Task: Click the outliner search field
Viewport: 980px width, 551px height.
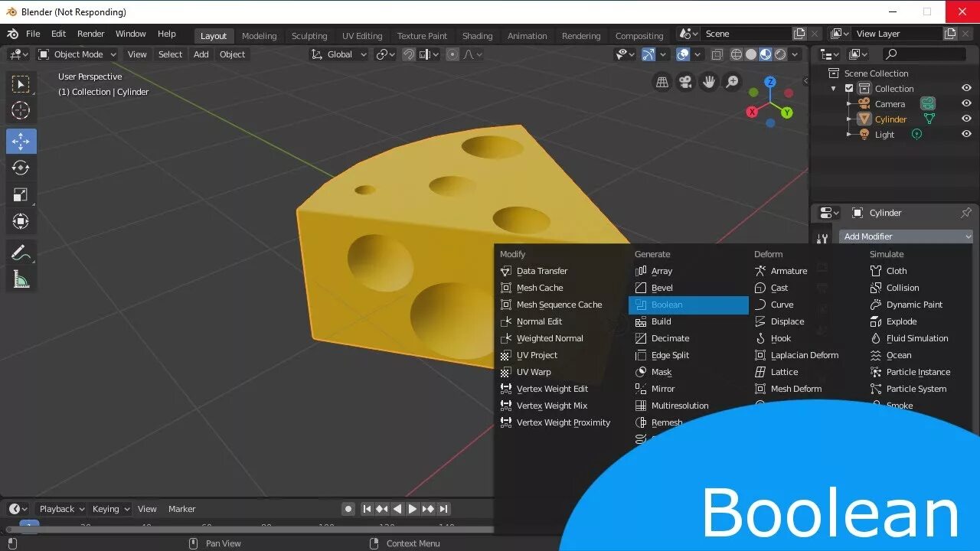Action: click(x=923, y=54)
